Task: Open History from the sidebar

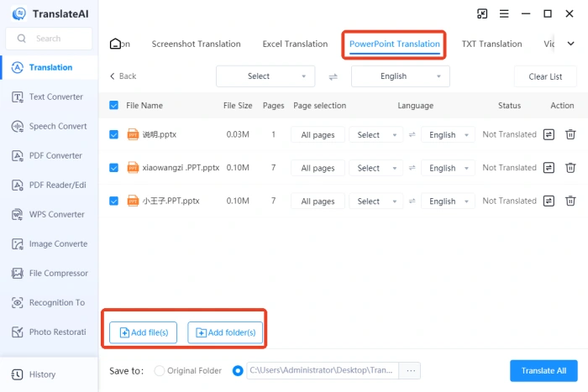Action: click(x=49, y=374)
